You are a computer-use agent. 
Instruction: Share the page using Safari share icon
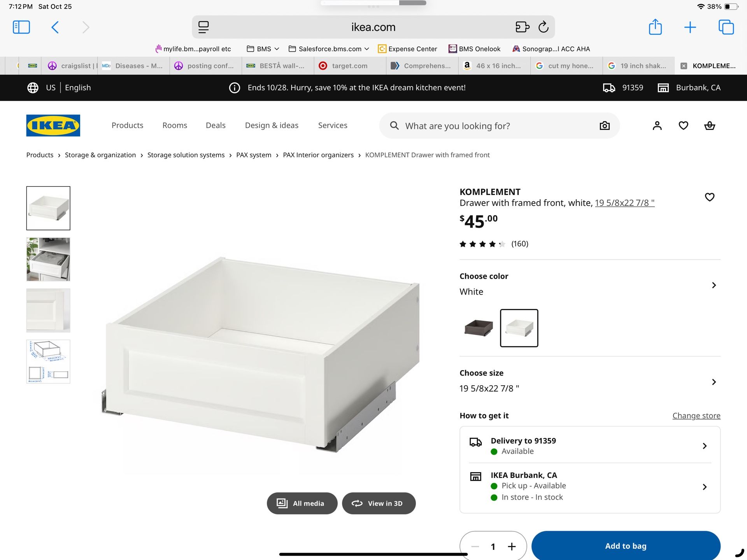coord(655,27)
